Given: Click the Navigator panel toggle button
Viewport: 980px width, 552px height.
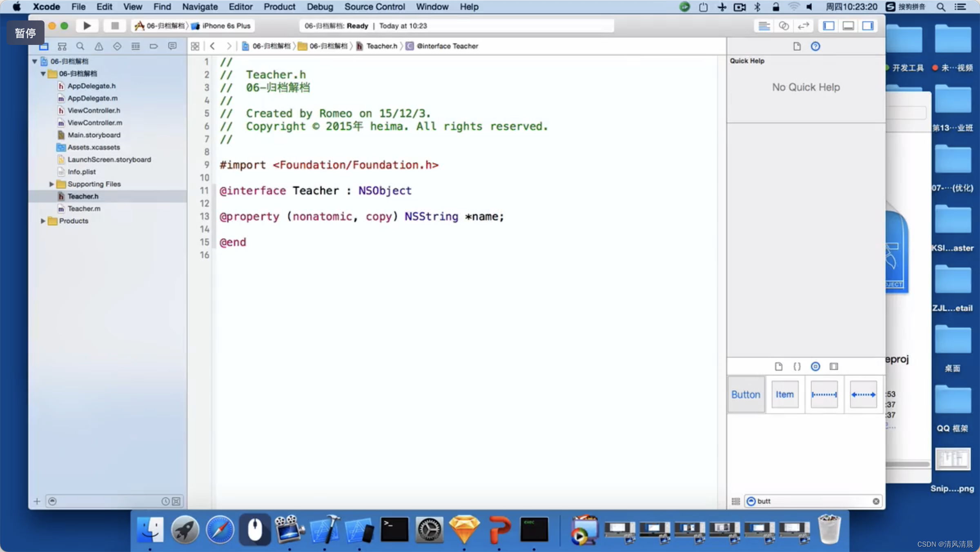Looking at the screenshot, I should (830, 26).
